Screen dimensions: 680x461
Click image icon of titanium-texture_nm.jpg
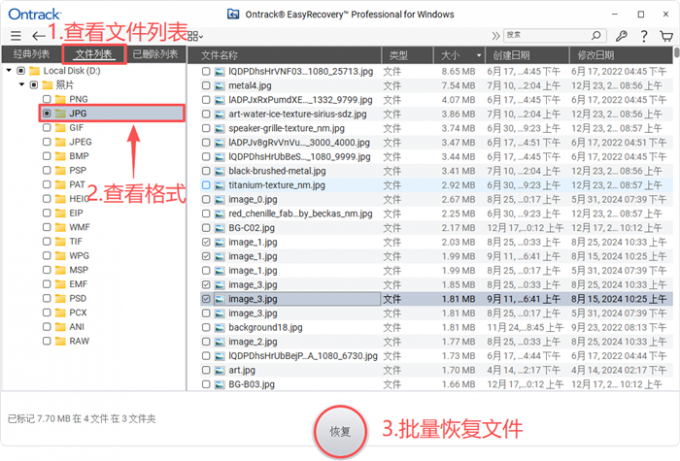220,185
